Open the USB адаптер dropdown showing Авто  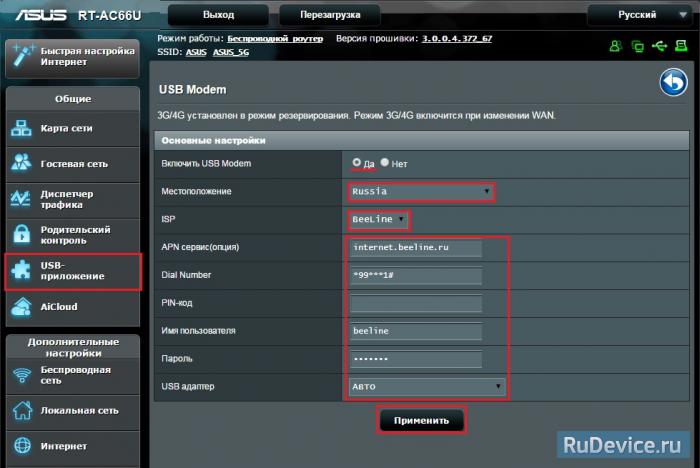[x=427, y=387]
